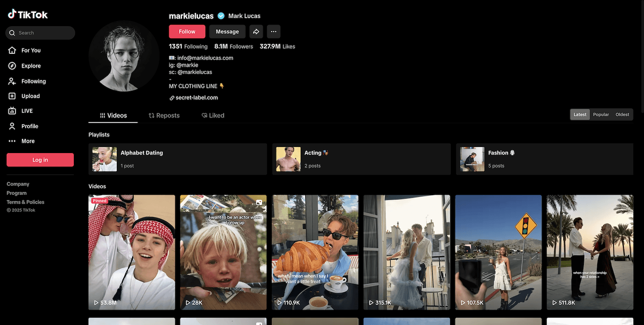Expand Terms & Policies footer section
This screenshot has width=644, height=325.
coord(25,202)
